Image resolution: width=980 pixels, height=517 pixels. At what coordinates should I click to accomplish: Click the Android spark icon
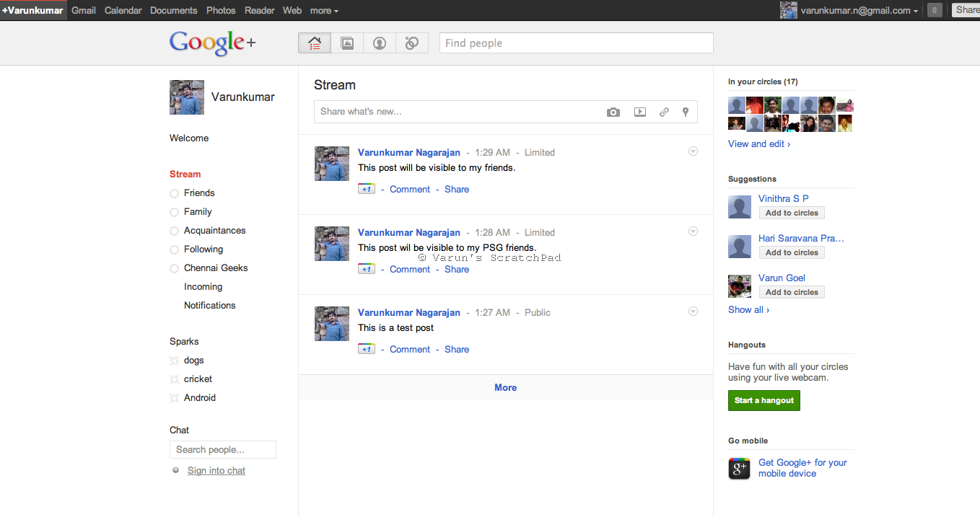pyautogui.click(x=174, y=398)
